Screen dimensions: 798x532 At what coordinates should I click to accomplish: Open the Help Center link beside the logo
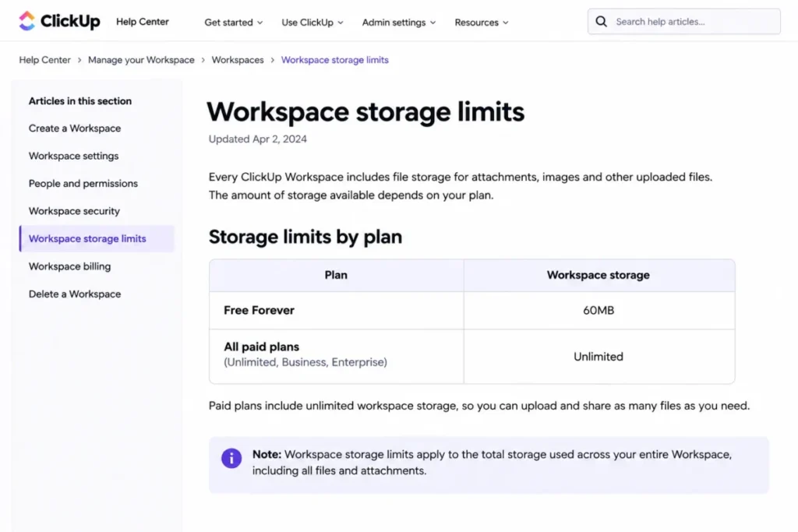143,21
